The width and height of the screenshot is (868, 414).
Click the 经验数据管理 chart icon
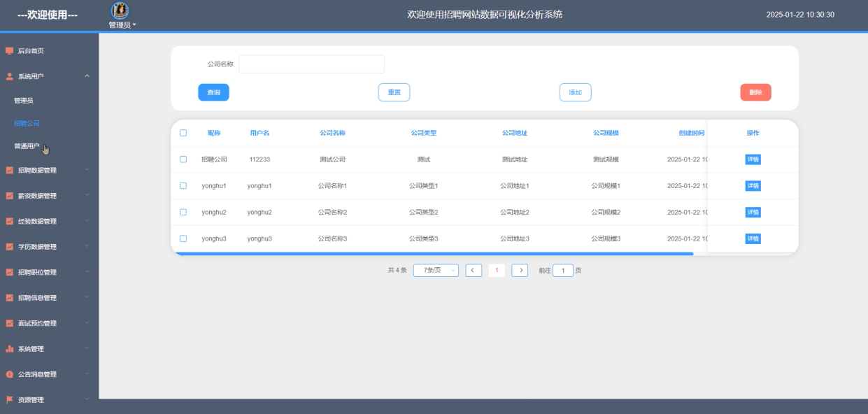tap(10, 221)
